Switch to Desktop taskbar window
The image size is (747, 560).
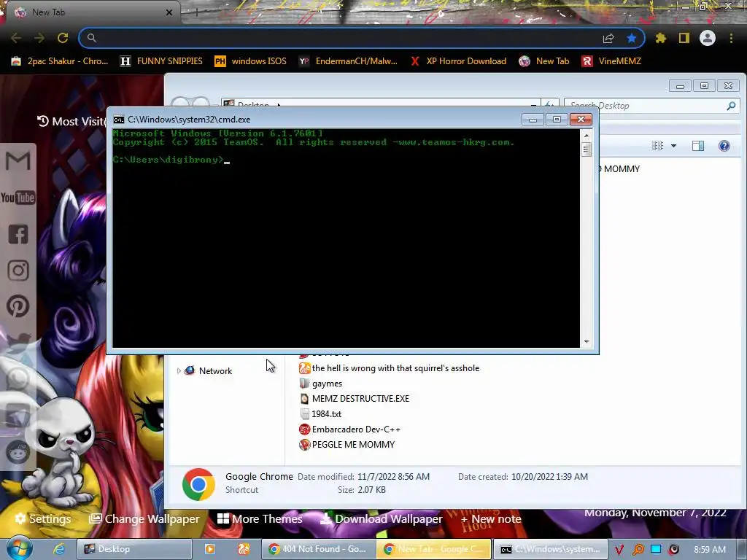134,549
